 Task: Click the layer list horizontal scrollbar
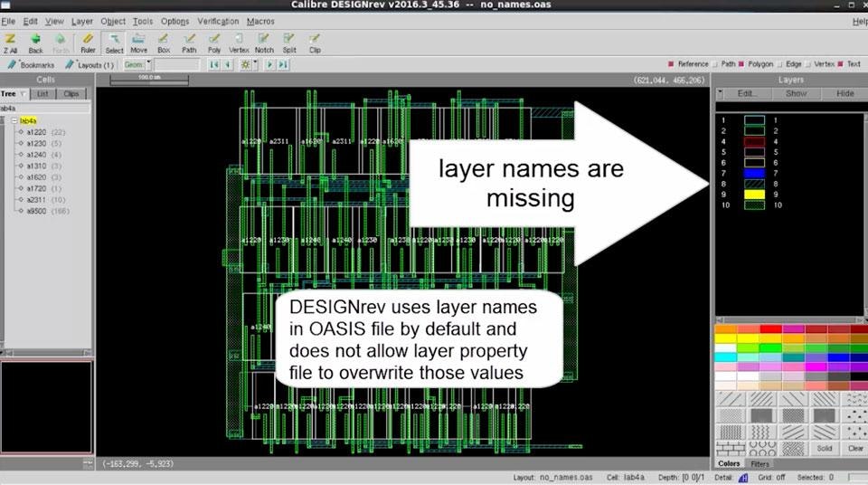pyautogui.click(x=791, y=319)
